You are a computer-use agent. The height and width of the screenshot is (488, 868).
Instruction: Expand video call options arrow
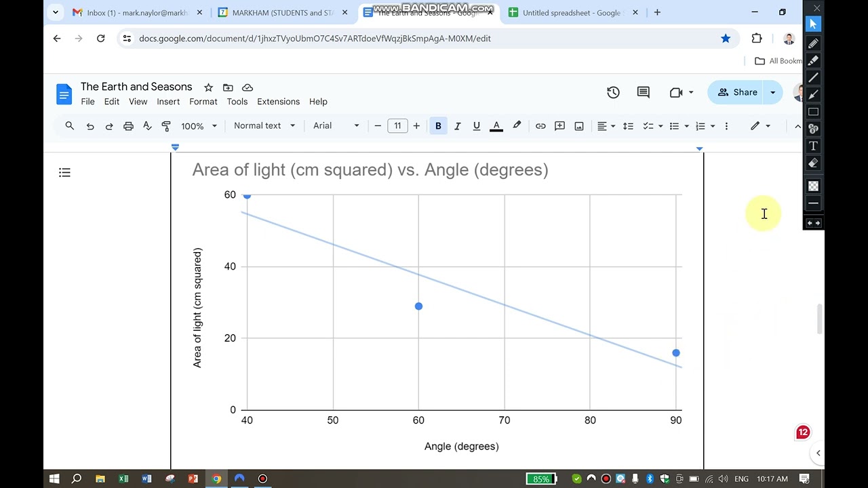tap(691, 92)
